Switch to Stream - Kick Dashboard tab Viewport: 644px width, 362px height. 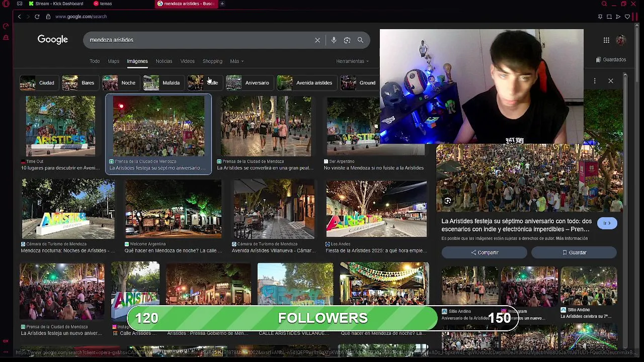click(x=55, y=4)
